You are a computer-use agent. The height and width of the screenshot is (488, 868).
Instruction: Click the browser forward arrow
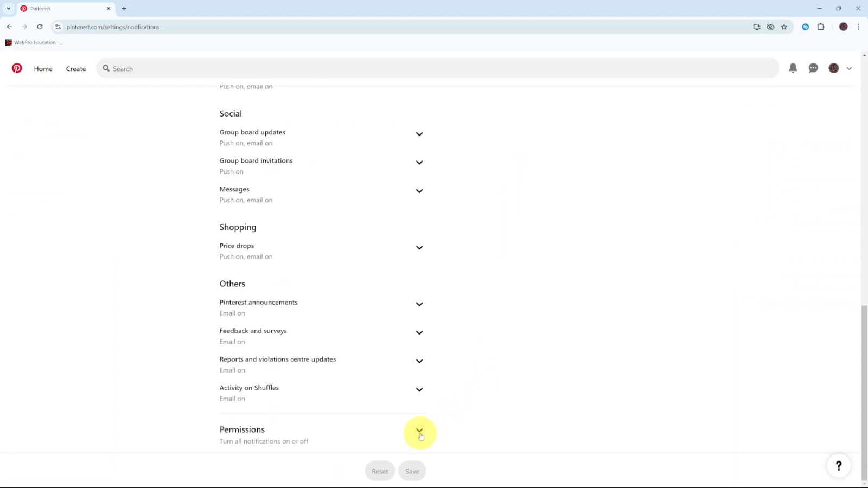tap(24, 27)
